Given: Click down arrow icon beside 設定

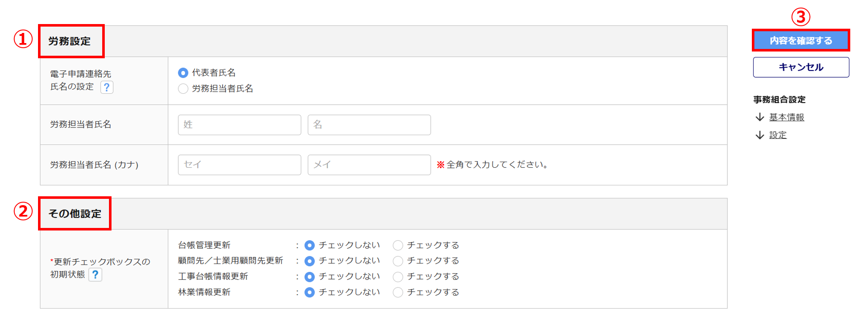Looking at the screenshot, I should coord(760,135).
